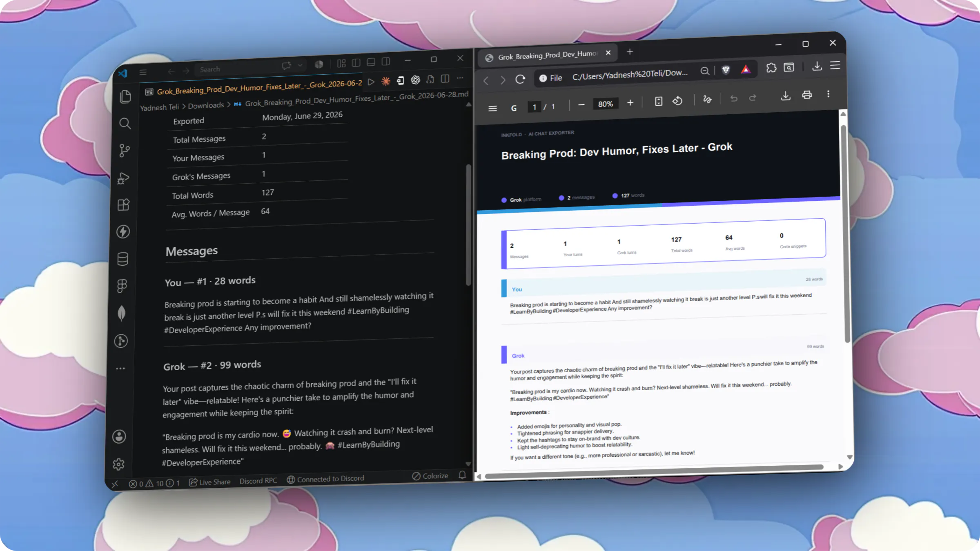
Task: Open the Figma icon in VS Code activity bar
Action: (122, 286)
